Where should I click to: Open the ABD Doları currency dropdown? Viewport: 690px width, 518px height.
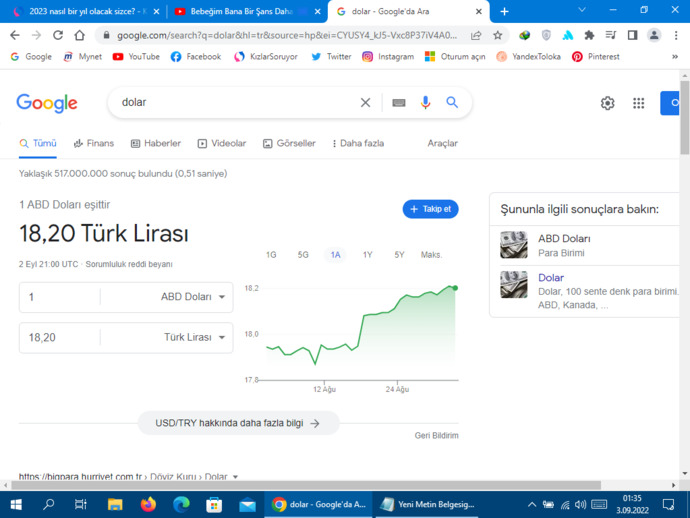192,297
